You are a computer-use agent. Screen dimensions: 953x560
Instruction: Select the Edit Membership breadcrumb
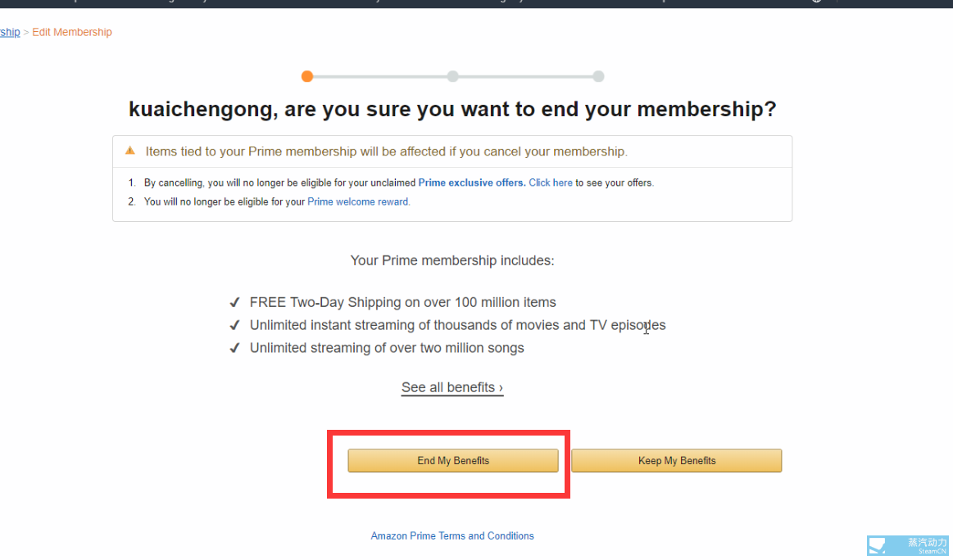coord(72,33)
